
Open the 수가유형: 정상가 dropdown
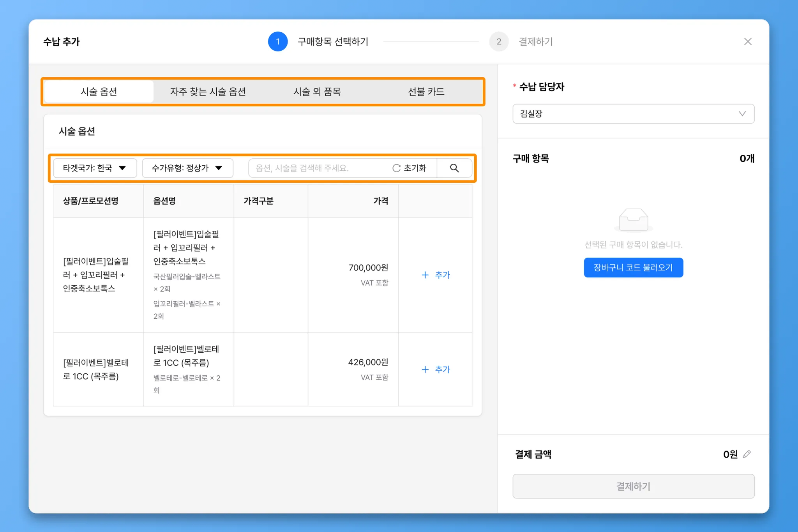pos(187,168)
